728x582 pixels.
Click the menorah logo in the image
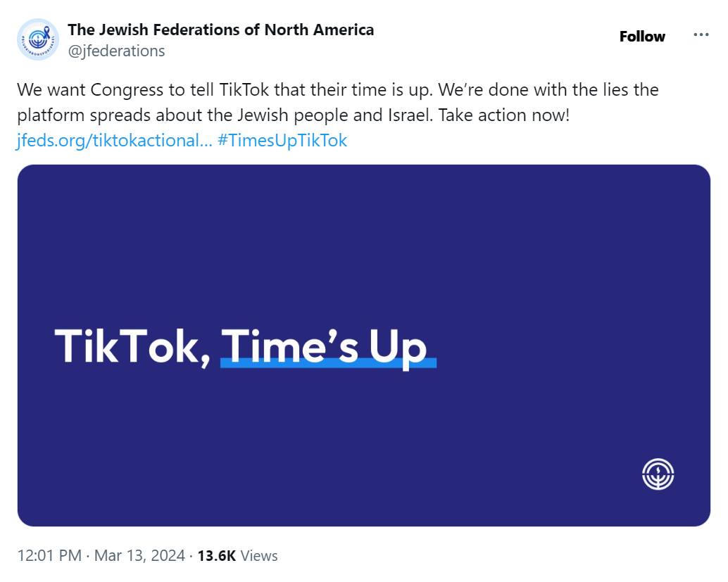coord(658,474)
